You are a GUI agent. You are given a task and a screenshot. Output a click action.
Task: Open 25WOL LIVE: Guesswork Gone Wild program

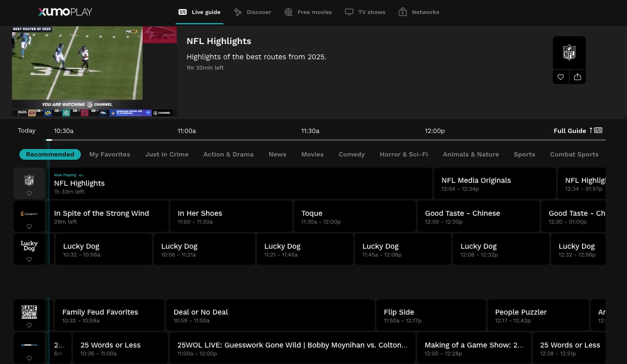[x=293, y=348]
